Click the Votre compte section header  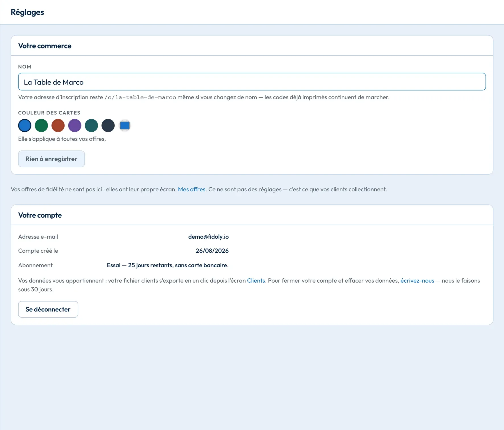pos(40,215)
